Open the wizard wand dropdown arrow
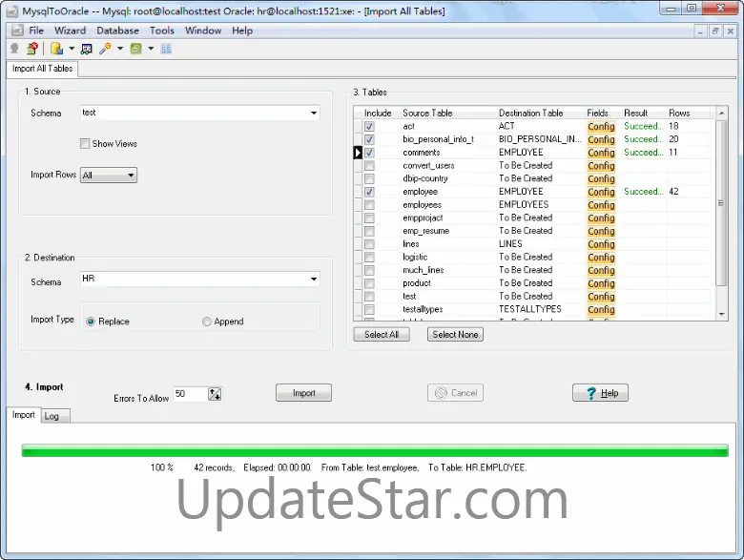 (x=120, y=49)
